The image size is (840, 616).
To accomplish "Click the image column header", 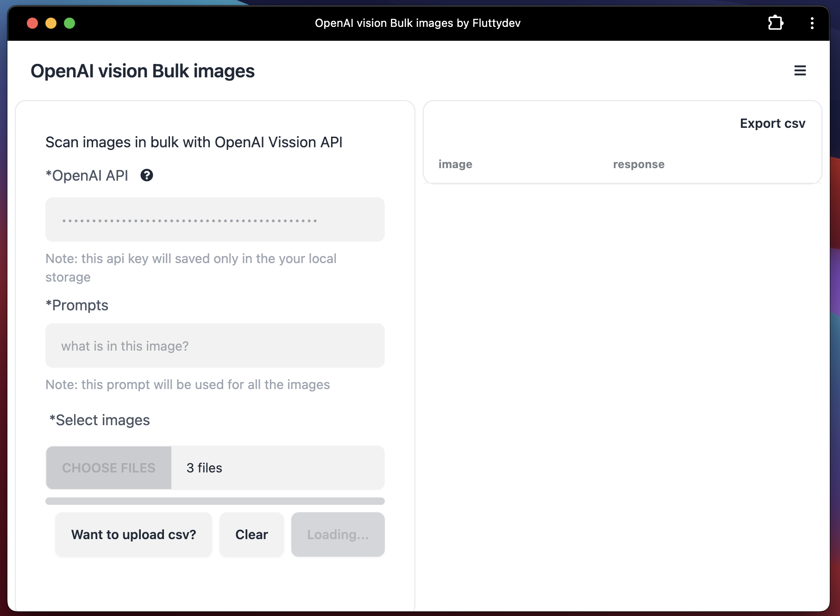I will [455, 164].
